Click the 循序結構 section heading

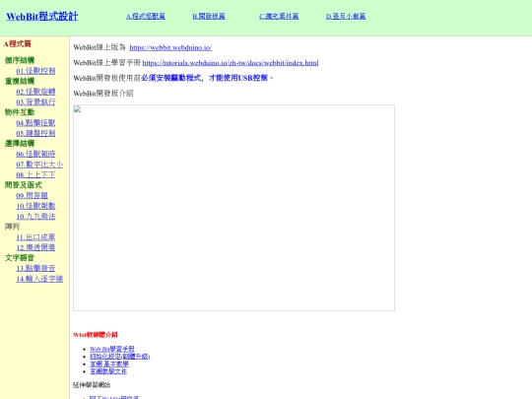[20, 60]
